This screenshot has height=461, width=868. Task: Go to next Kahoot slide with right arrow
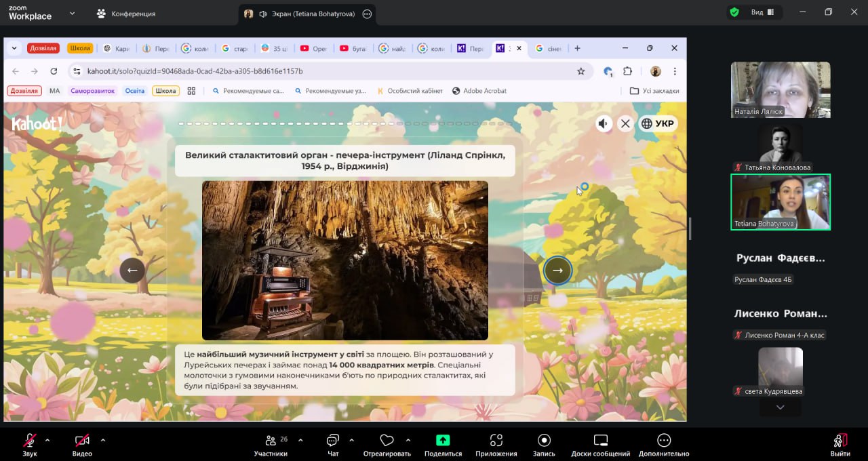557,270
